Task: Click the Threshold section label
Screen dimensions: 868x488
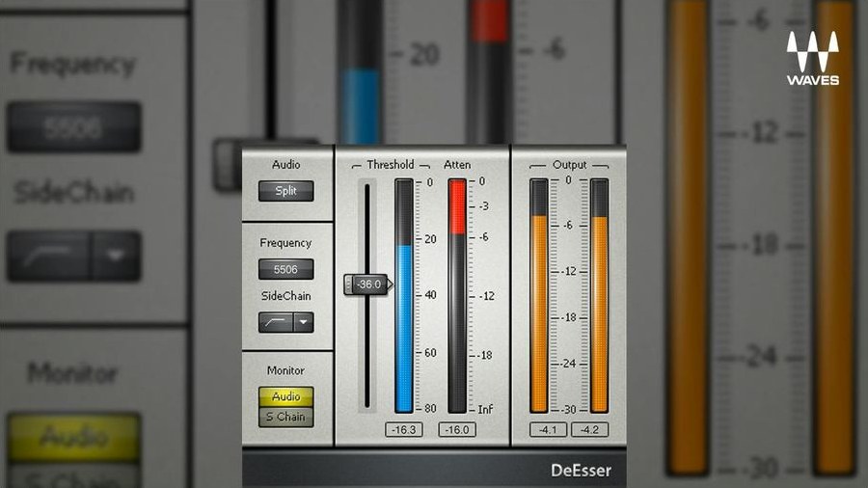Action: [x=391, y=165]
